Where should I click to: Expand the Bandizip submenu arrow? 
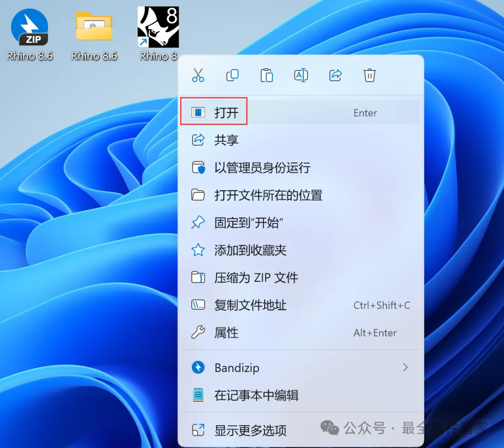tap(406, 367)
